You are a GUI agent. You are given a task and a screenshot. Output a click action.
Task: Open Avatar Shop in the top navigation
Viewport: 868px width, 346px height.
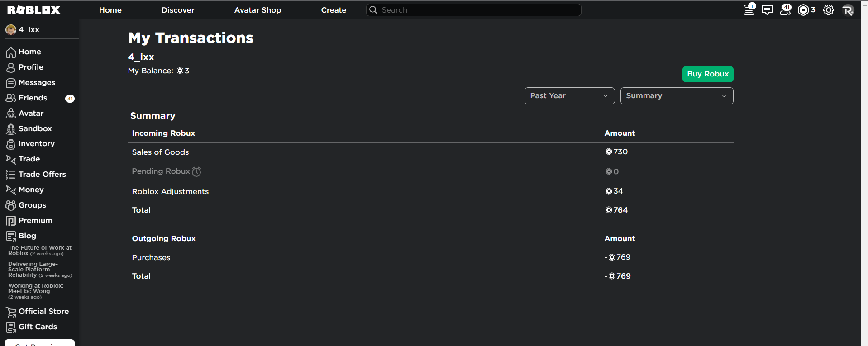[258, 10]
